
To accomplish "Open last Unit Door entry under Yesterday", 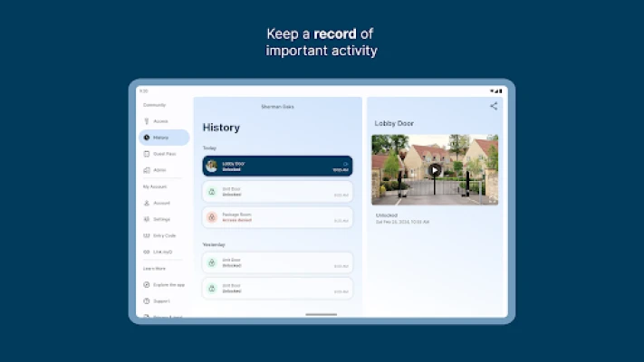I will point(276,289).
